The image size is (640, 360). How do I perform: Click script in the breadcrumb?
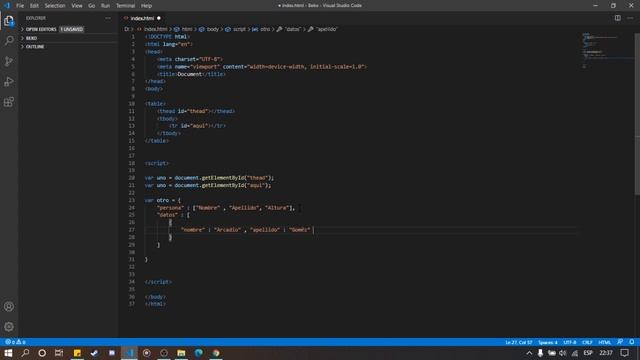pyautogui.click(x=239, y=29)
